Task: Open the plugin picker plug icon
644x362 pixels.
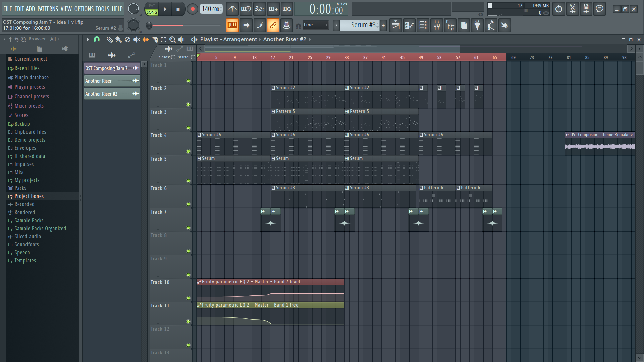Action: click(x=477, y=25)
